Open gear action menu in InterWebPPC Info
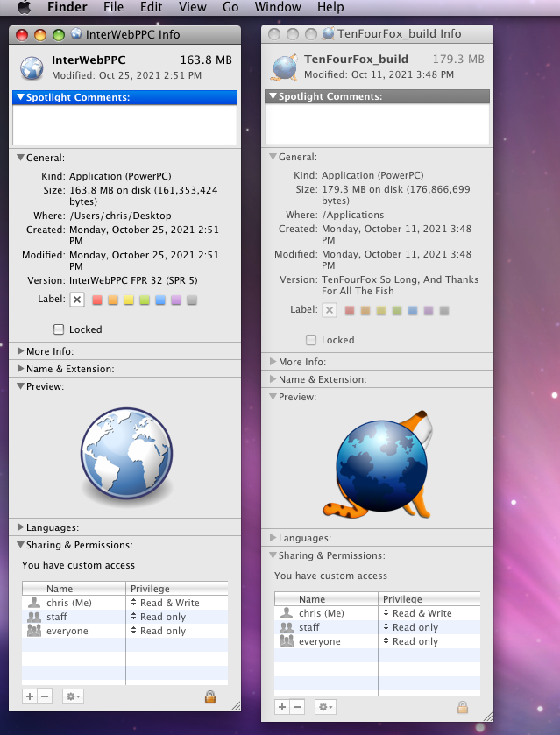The height and width of the screenshot is (735, 560). (73, 696)
